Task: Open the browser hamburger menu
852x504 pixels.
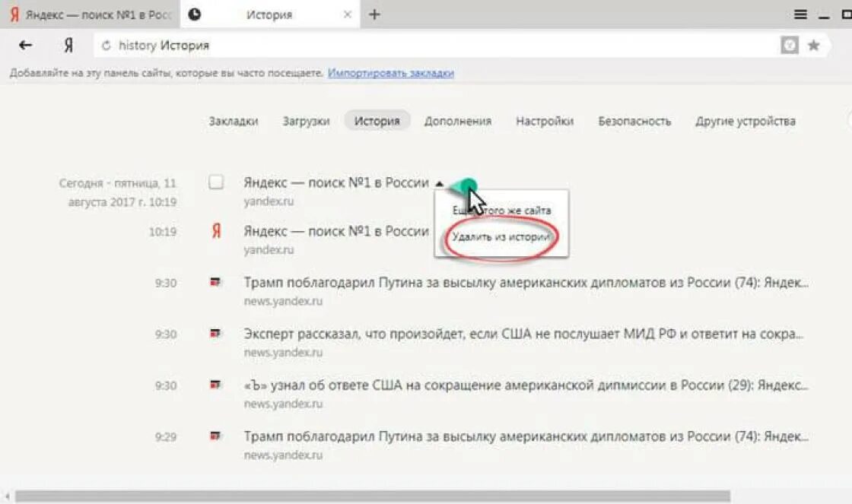Action: [x=800, y=14]
